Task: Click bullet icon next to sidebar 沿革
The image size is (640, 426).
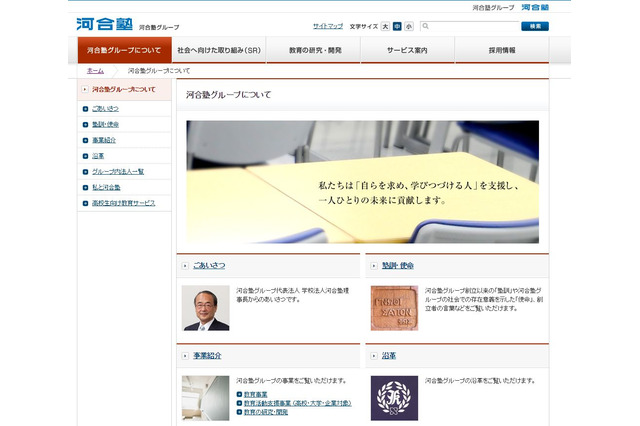Action: pyautogui.click(x=85, y=156)
